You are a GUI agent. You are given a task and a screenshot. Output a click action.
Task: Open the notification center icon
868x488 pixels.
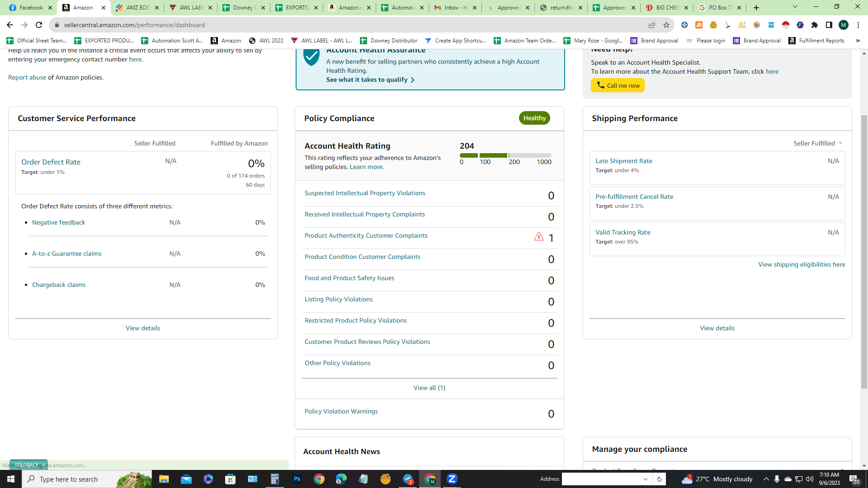coord(854,479)
